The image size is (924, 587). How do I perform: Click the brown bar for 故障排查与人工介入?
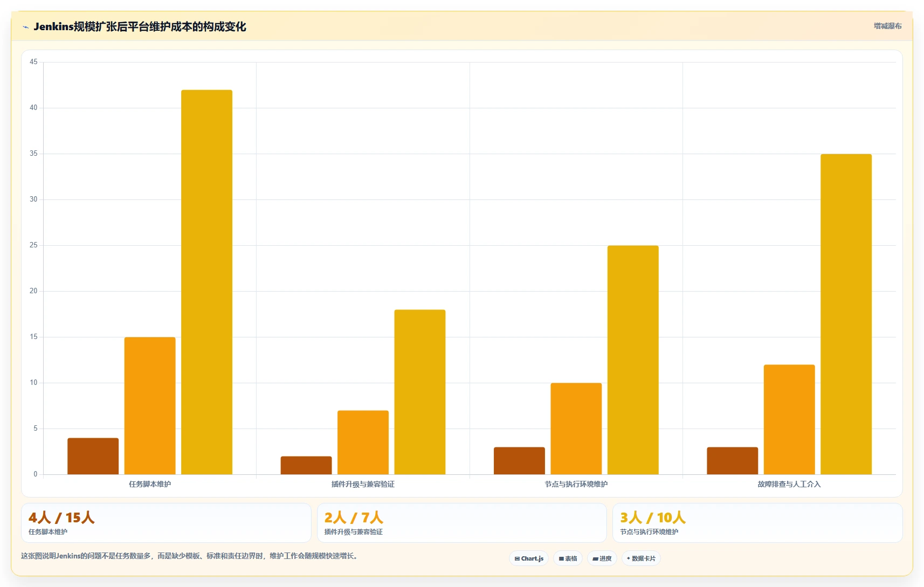(x=733, y=461)
